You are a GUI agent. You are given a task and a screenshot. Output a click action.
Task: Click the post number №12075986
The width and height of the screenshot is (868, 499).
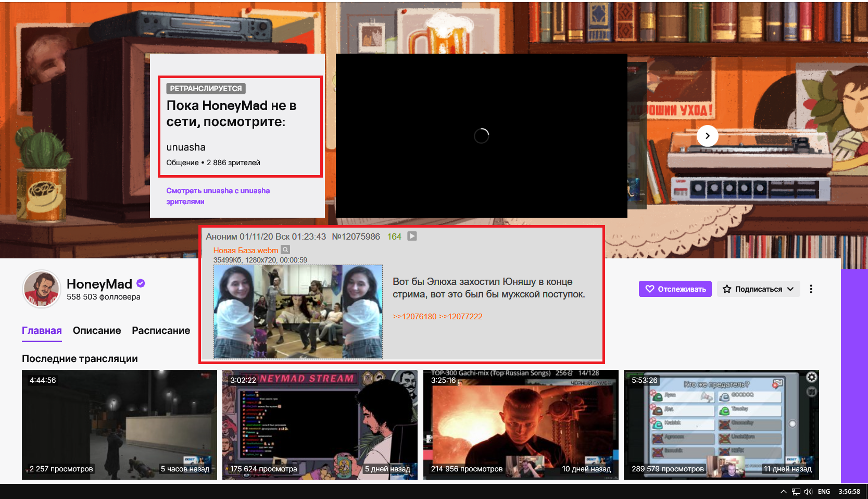[356, 236]
